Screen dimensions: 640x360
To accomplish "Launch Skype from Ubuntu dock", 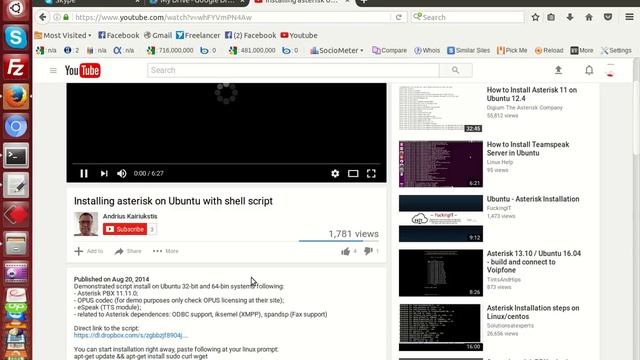I will click(x=16, y=38).
